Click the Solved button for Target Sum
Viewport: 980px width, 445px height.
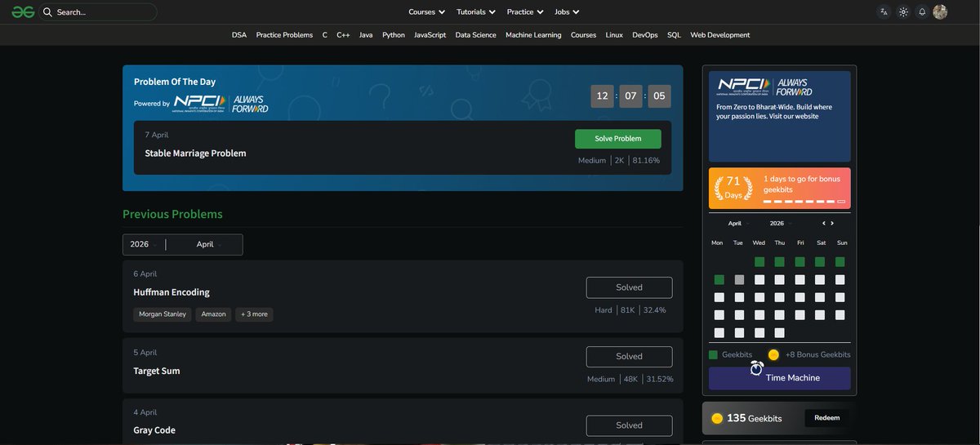[x=630, y=357]
